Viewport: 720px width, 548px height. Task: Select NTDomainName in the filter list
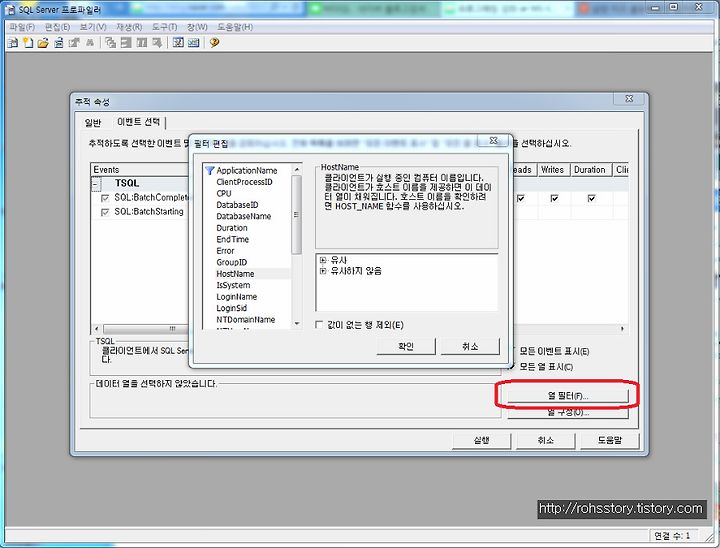pyautogui.click(x=246, y=320)
